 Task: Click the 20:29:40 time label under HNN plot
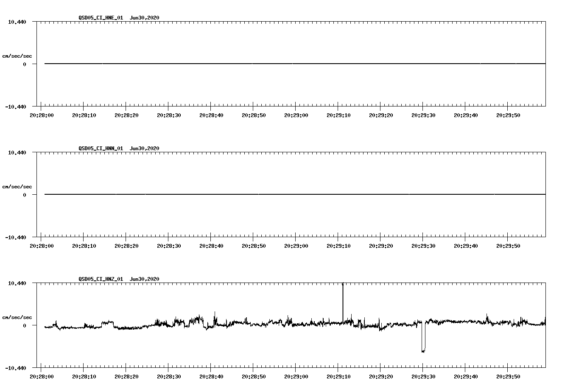click(x=466, y=246)
